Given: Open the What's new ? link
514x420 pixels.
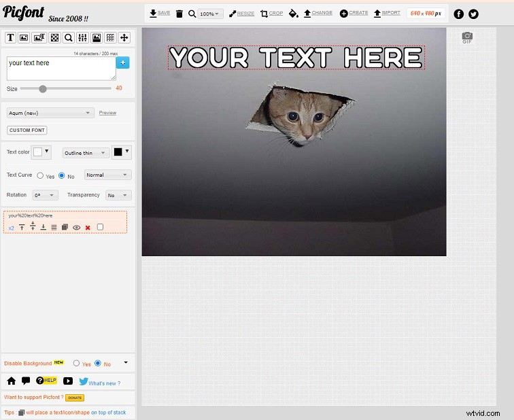Looking at the screenshot, I should click(x=105, y=383).
